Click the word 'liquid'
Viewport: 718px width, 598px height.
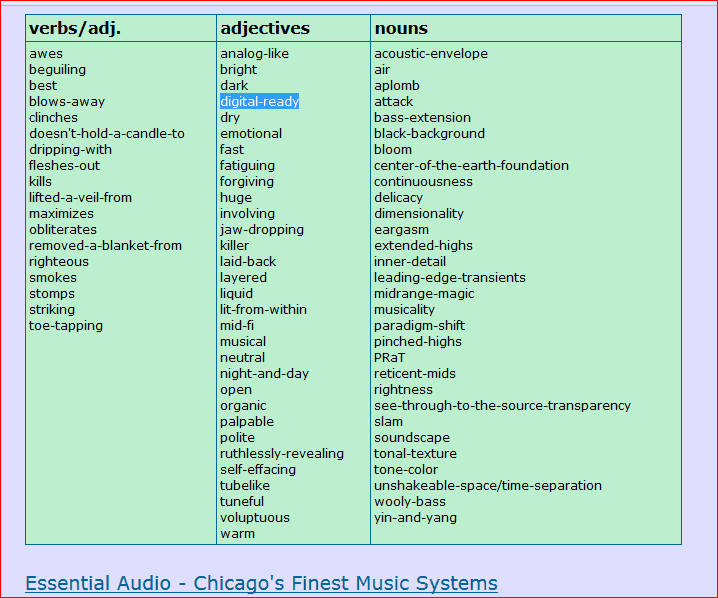(x=236, y=294)
